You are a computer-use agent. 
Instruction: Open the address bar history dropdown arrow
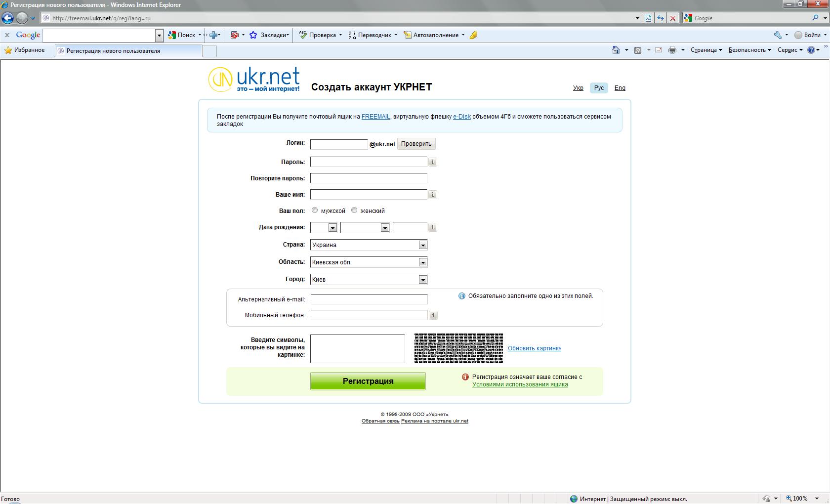point(637,18)
